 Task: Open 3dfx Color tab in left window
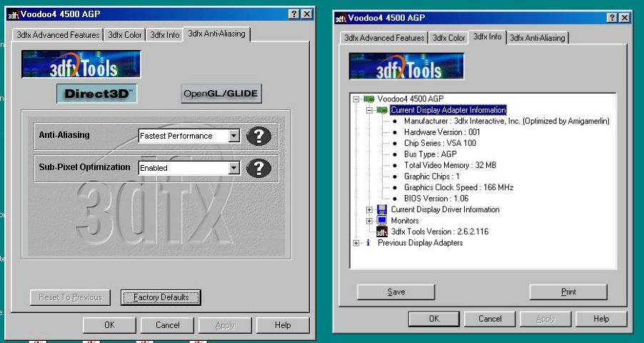tap(124, 35)
